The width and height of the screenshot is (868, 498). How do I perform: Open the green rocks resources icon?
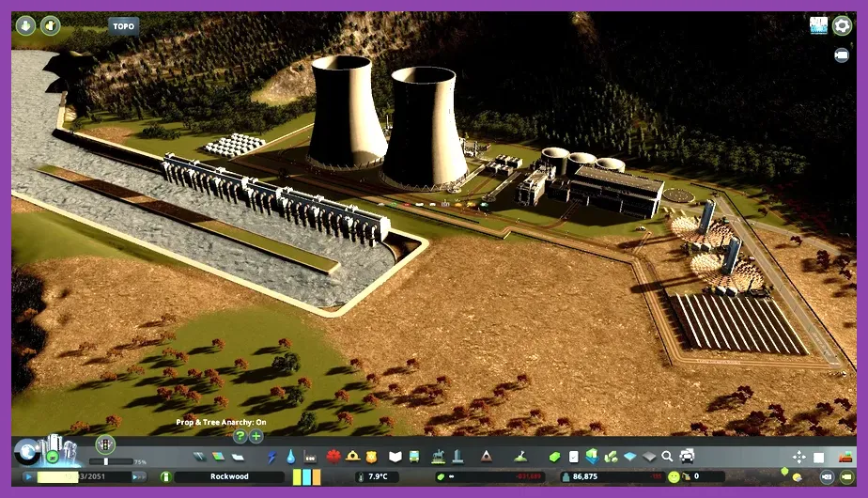[x=612, y=457]
